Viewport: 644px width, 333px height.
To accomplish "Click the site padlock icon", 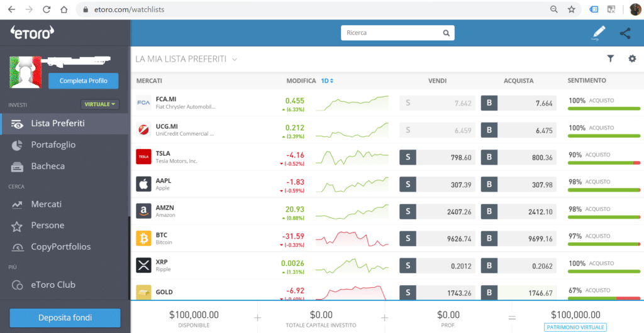I will coord(86,9).
